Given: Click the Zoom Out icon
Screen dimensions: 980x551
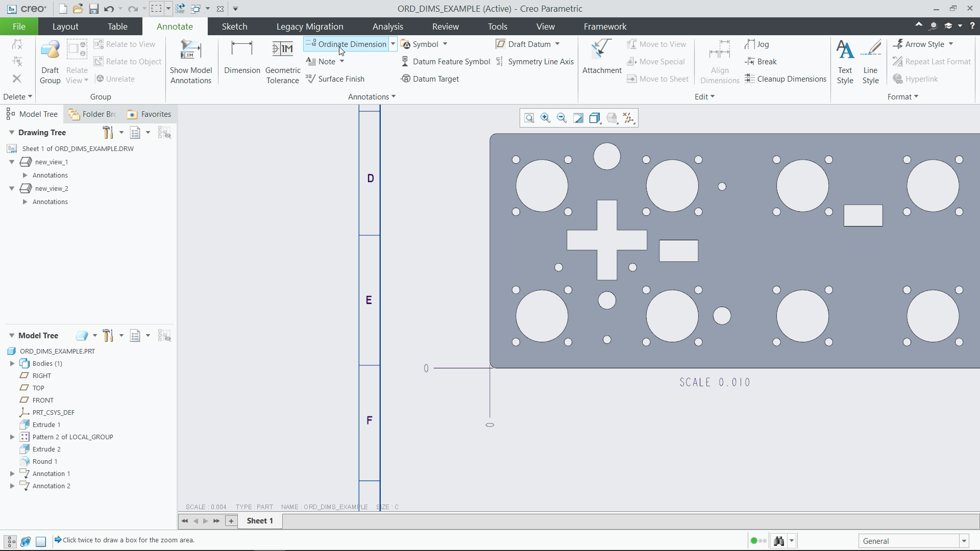Looking at the screenshot, I should coord(562,118).
